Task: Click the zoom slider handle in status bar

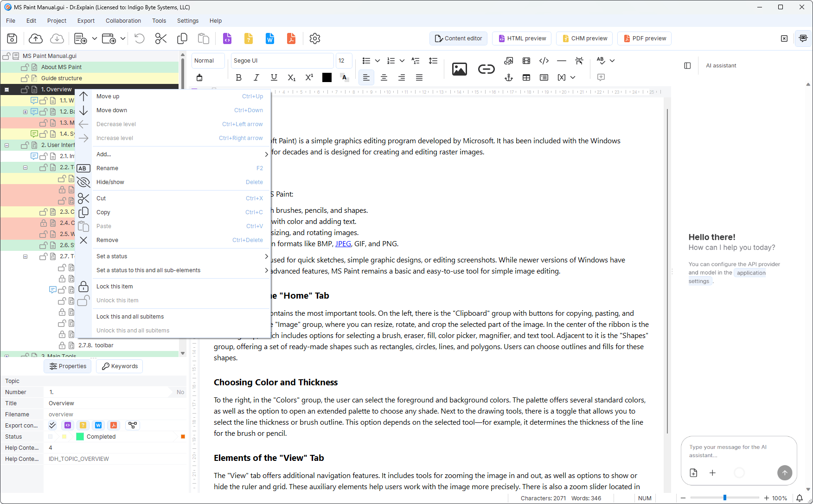Action: [x=725, y=498]
